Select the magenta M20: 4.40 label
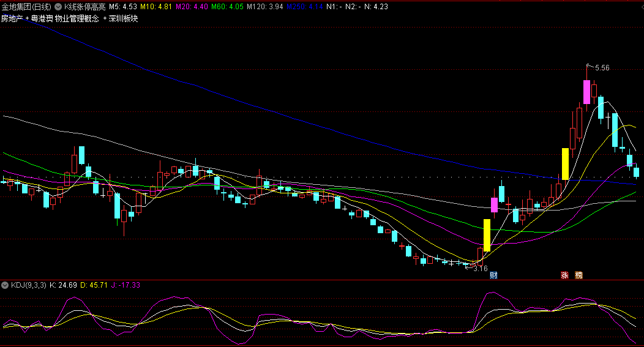Image resolution: width=644 pixels, height=347 pixels. coord(192,7)
